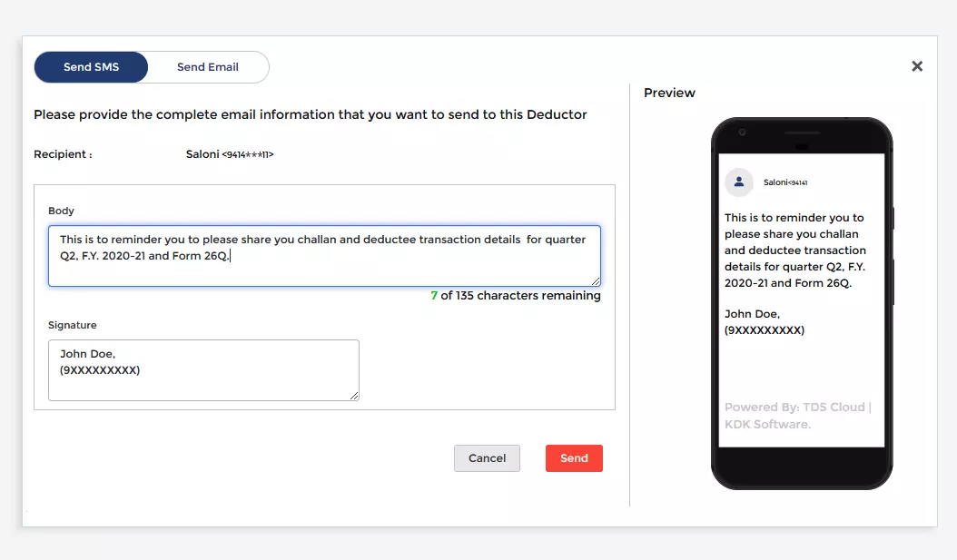This screenshot has width=957, height=560.
Task: Click the close X icon on the dialog
Action: pyautogui.click(x=917, y=65)
